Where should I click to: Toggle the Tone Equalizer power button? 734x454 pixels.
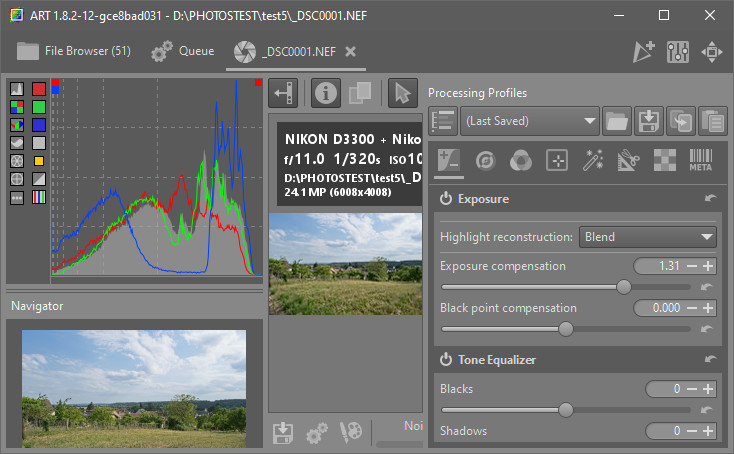[446, 359]
